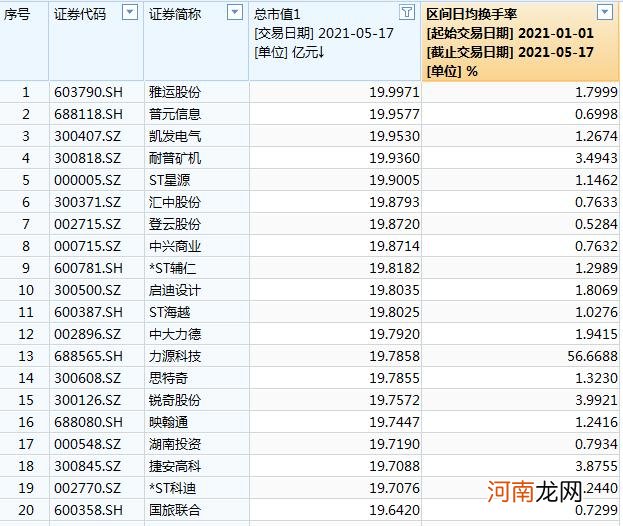Screen dimensions: 623x526
Task: Select the stock name *ST辅仁
Action: click(172, 268)
